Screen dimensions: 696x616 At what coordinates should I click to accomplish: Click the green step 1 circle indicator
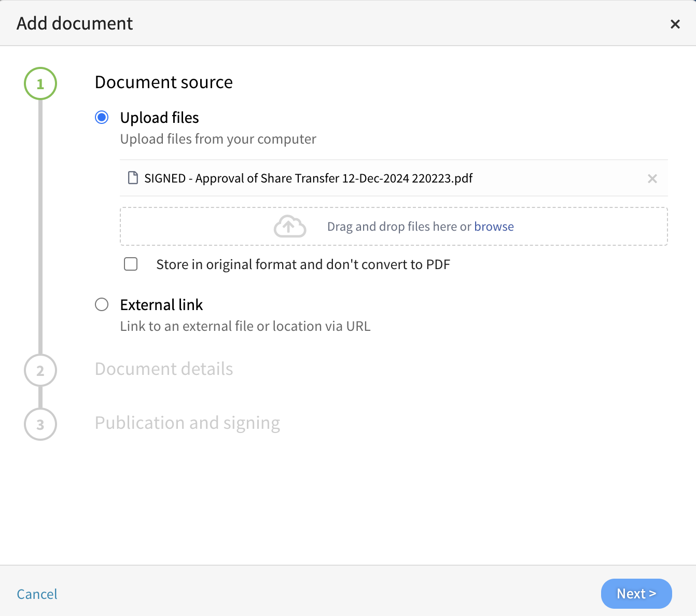(40, 83)
